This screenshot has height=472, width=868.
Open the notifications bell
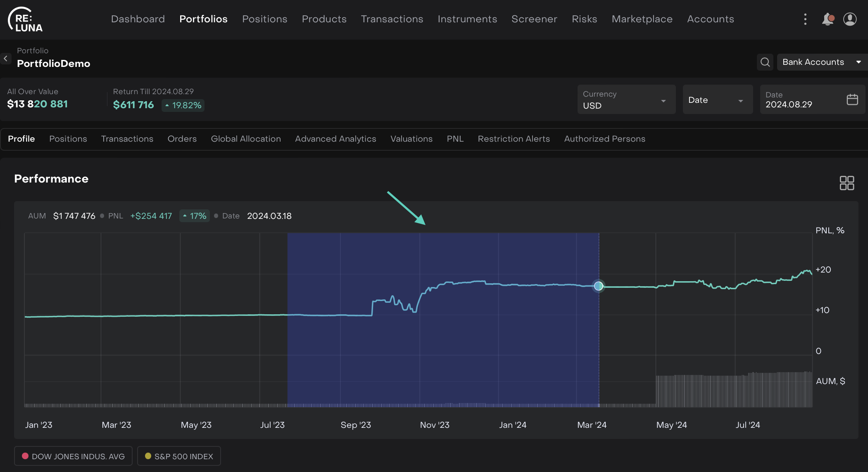828,19
